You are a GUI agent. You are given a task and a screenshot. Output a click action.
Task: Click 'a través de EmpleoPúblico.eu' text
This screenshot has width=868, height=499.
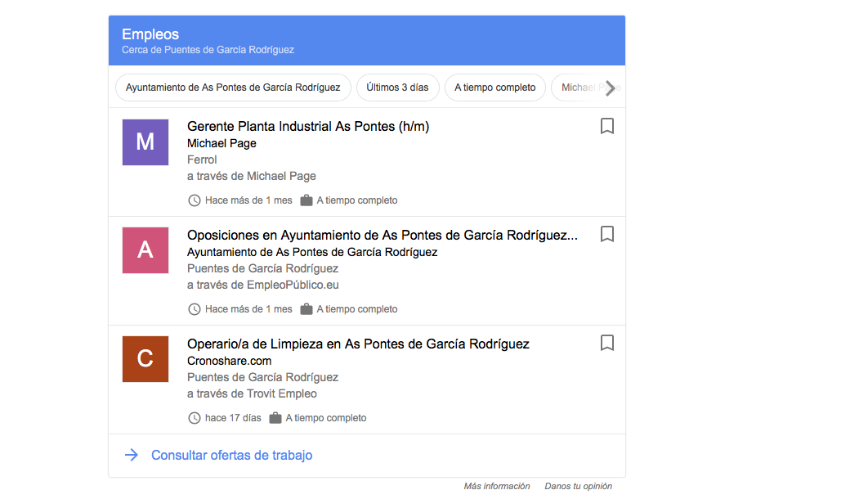pyautogui.click(x=263, y=285)
